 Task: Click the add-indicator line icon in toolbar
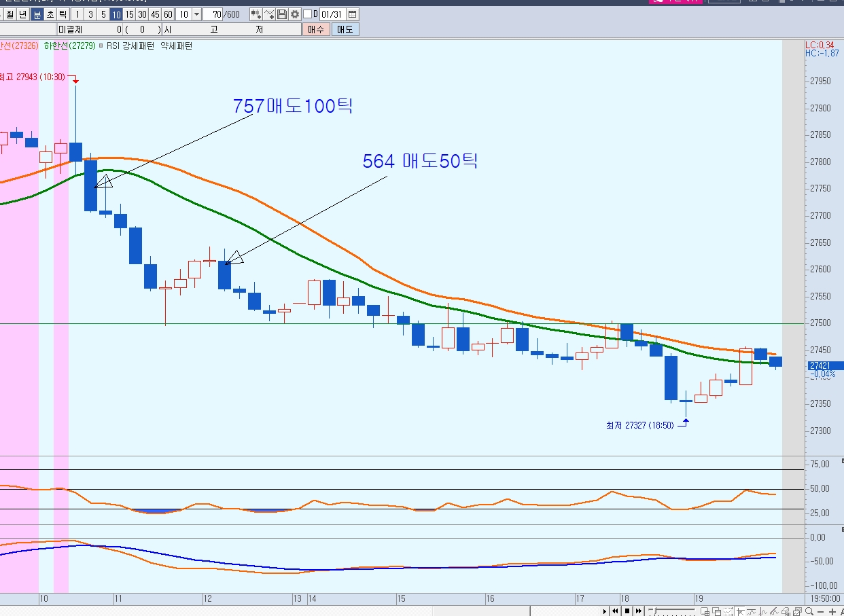tap(269, 14)
